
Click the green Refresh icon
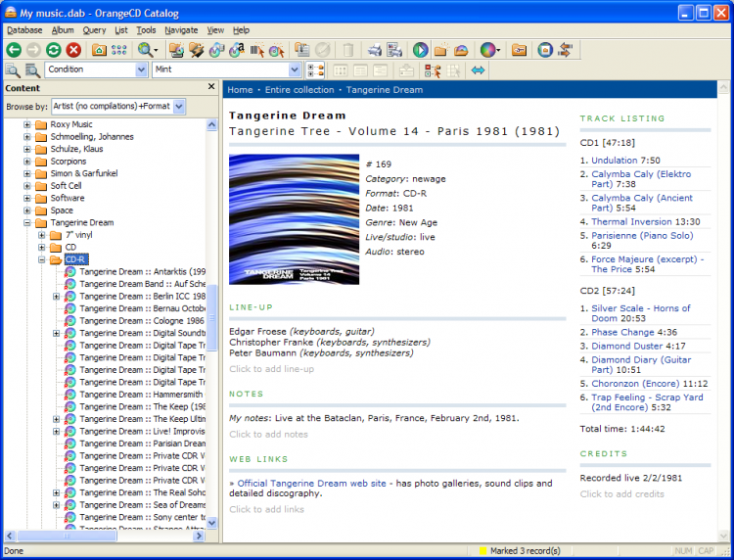point(54,50)
